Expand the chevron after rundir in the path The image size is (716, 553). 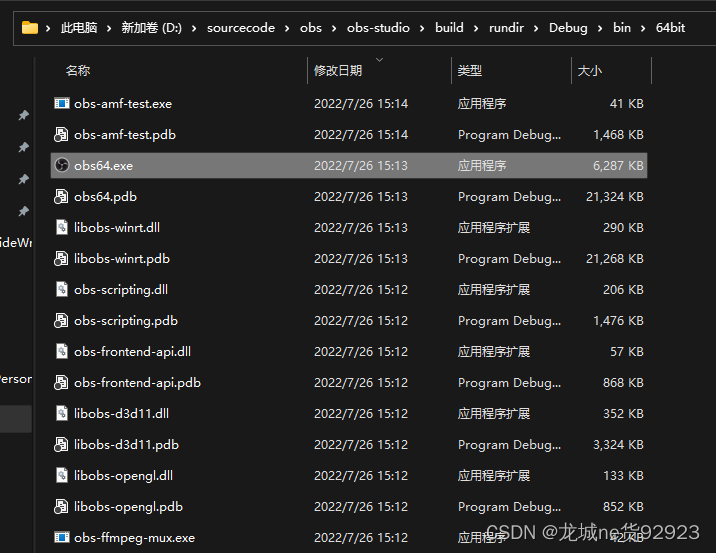[536, 28]
